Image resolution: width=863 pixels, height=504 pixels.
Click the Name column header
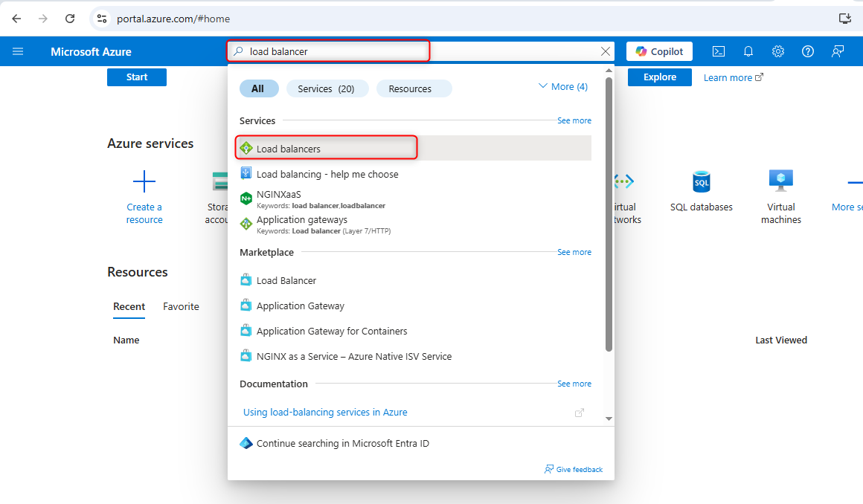click(126, 340)
